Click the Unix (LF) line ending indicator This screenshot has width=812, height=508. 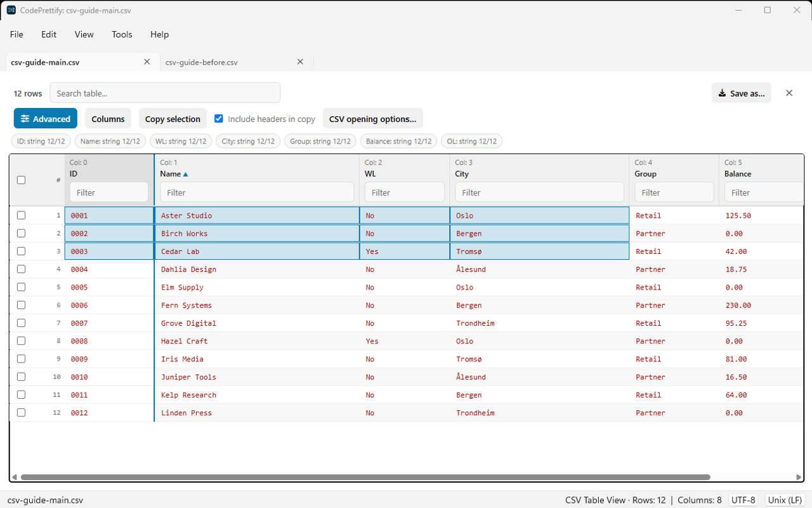click(785, 500)
